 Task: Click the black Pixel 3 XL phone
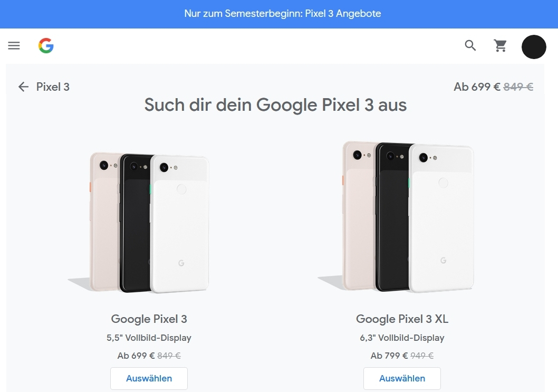click(393, 217)
